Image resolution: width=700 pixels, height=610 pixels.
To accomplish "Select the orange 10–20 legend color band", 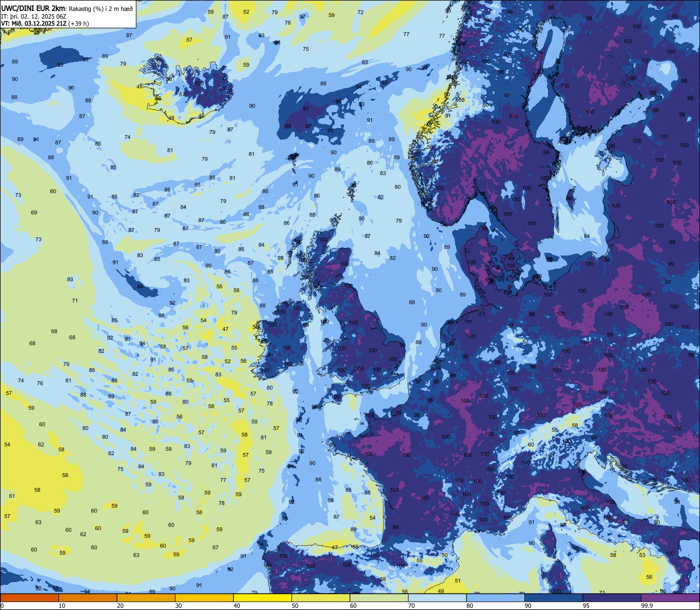I will point(87,598).
